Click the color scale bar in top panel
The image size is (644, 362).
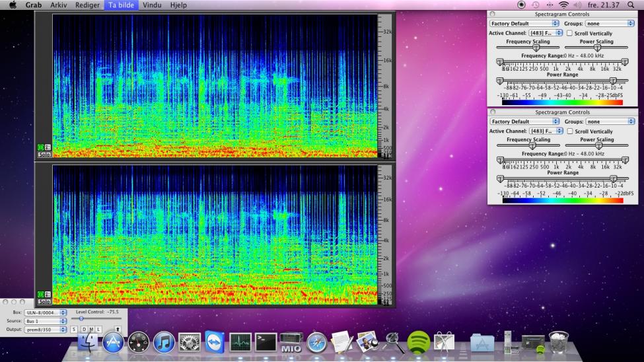point(561,102)
